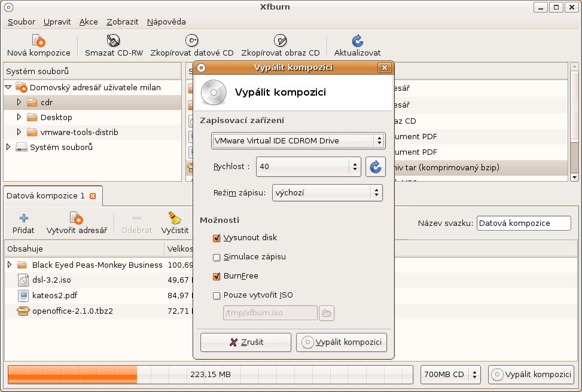Select the 'openoffice-2.1.0.tbz2' row

(x=99, y=311)
